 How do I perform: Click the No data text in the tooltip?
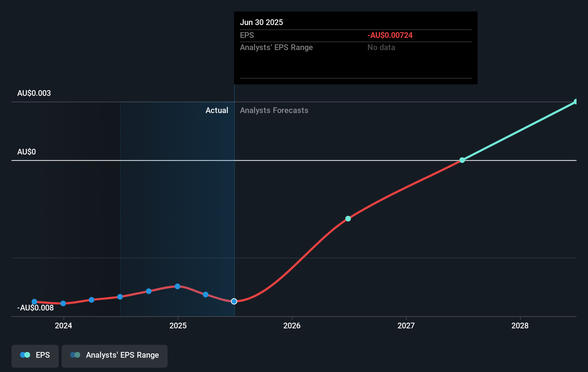pos(381,47)
